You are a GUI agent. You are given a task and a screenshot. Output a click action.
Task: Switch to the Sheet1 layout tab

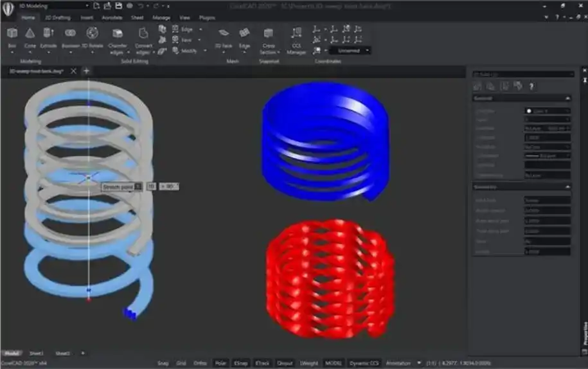pyautogui.click(x=37, y=354)
